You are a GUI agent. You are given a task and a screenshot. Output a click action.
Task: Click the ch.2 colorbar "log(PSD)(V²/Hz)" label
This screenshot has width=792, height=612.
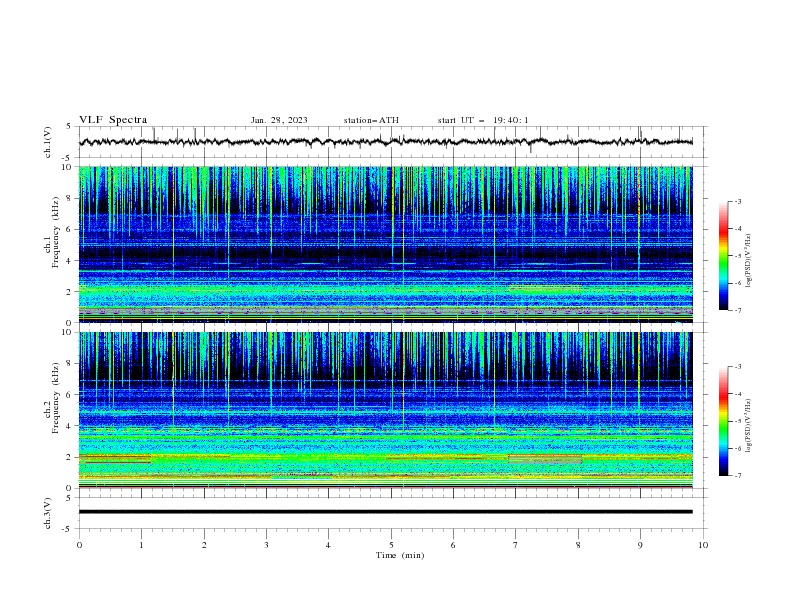point(748,426)
